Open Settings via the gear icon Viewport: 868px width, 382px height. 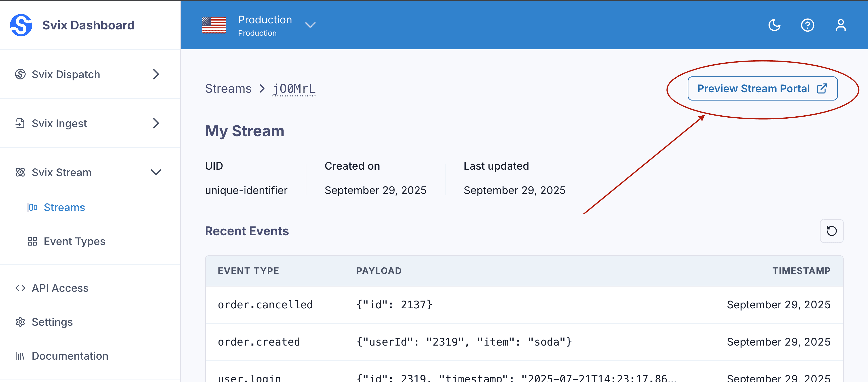point(20,322)
